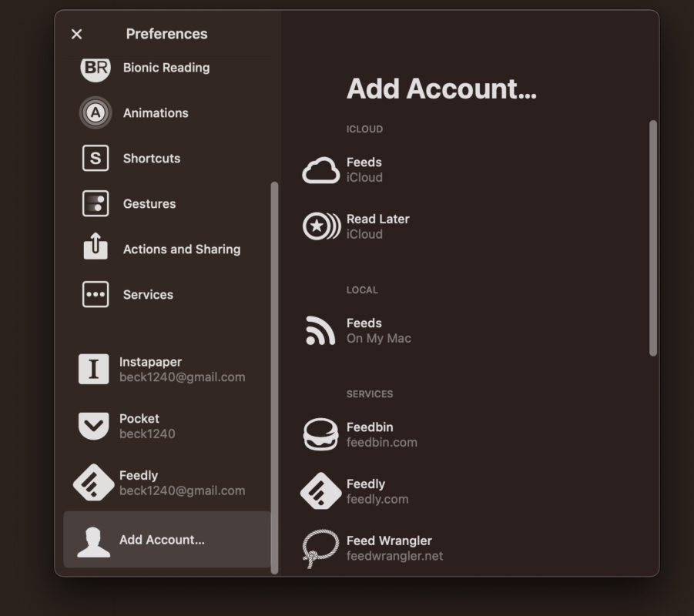The image size is (694, 616).
Task: Click the Gestures icon
Action: click(96, 203)
